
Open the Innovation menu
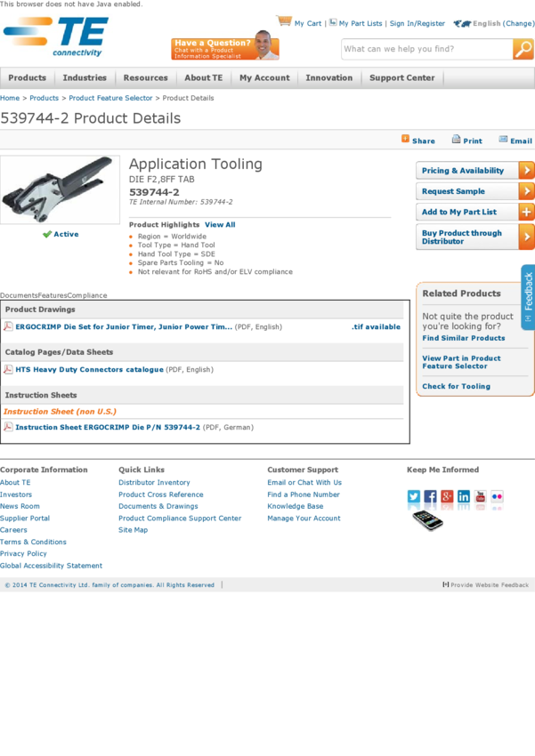[329, 77]
